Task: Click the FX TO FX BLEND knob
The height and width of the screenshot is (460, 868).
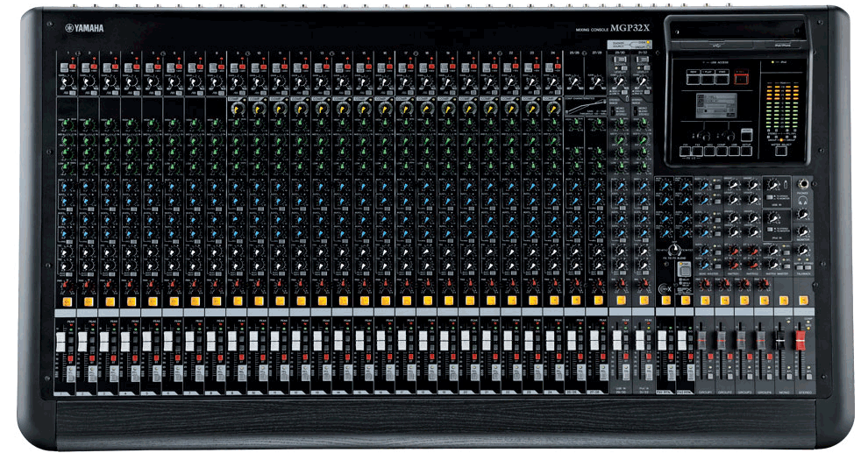Action: (675, 249)
